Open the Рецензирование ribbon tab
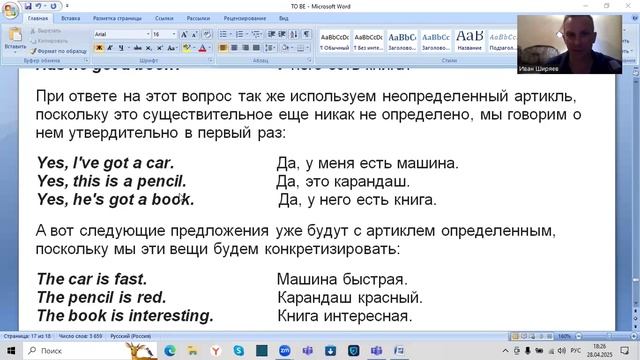This screenshot has height=360, width=640. pyautogui.click(x=245, y=18)
